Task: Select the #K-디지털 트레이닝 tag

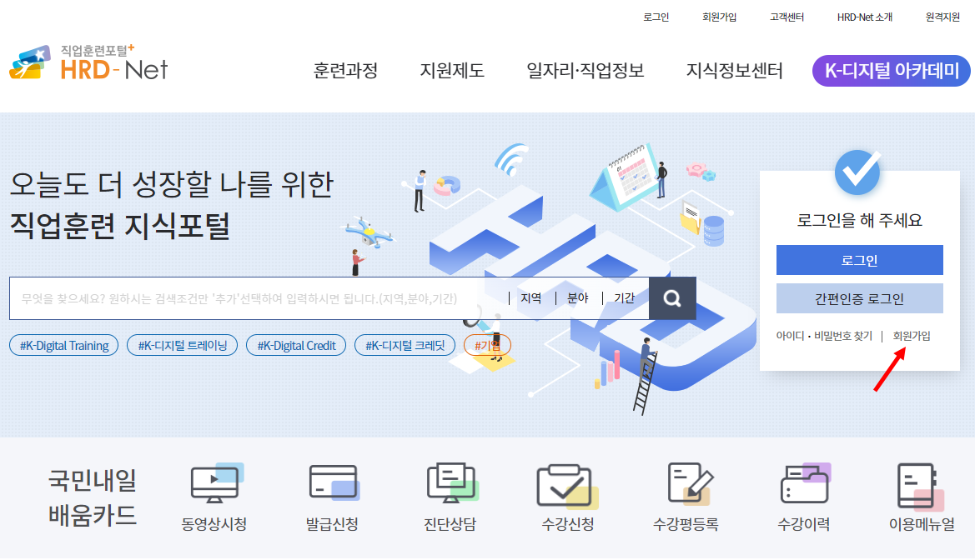Action: click(182, 346)
